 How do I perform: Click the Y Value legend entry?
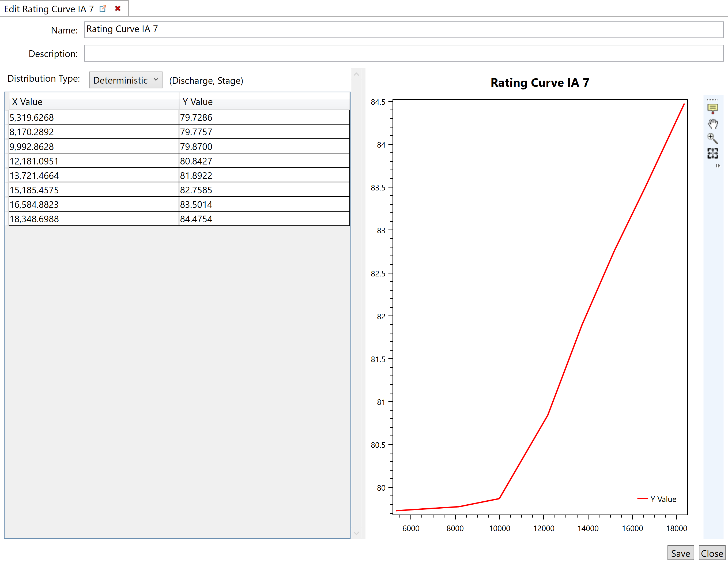click(657, 499)
